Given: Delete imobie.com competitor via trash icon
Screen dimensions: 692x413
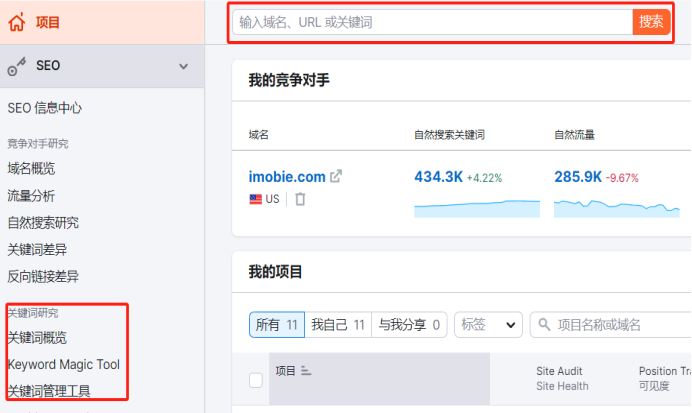Looking at the screenshot, I should coord(300,199).
